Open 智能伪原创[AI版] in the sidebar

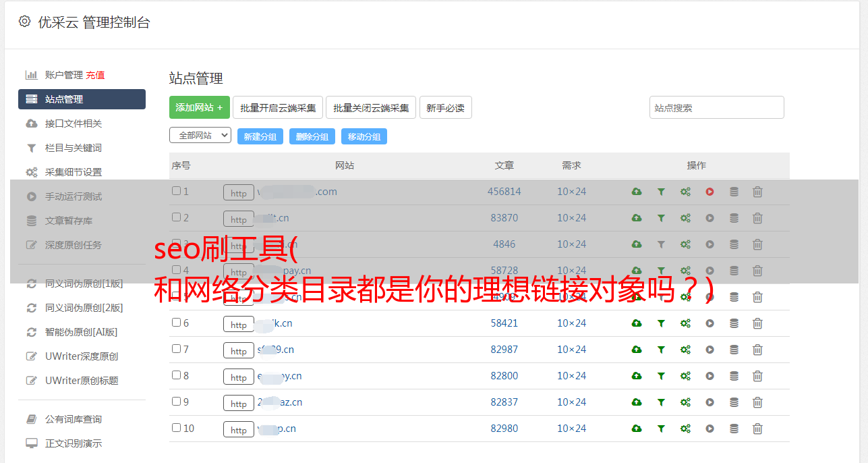pyautogui.click(x=82, y=332)
